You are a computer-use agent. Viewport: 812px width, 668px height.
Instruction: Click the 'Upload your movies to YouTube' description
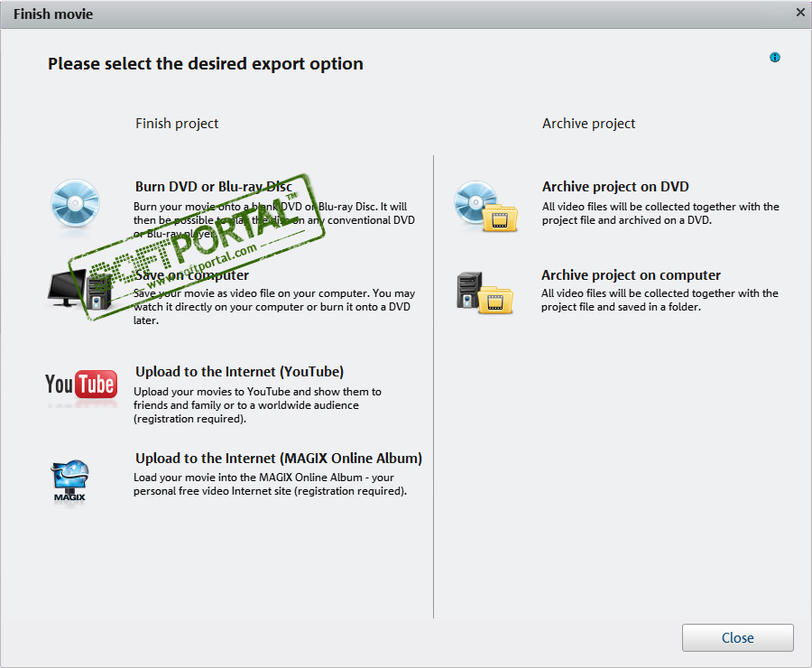[257, 405]
